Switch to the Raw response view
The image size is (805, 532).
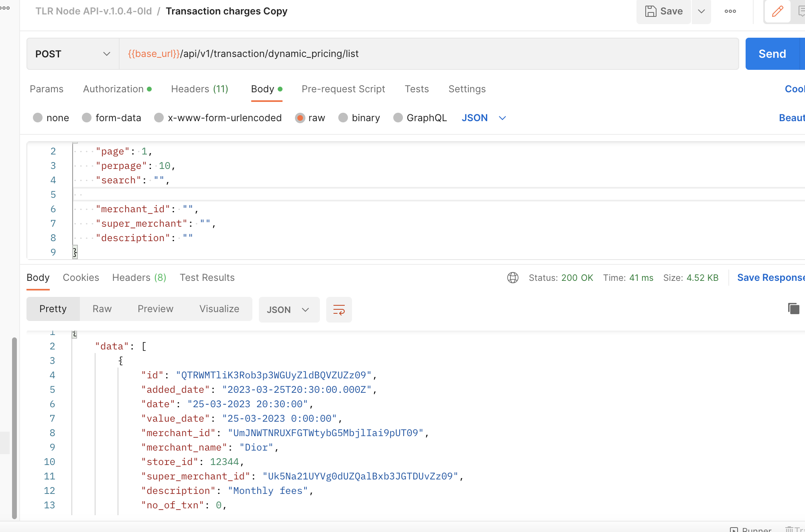102,309
